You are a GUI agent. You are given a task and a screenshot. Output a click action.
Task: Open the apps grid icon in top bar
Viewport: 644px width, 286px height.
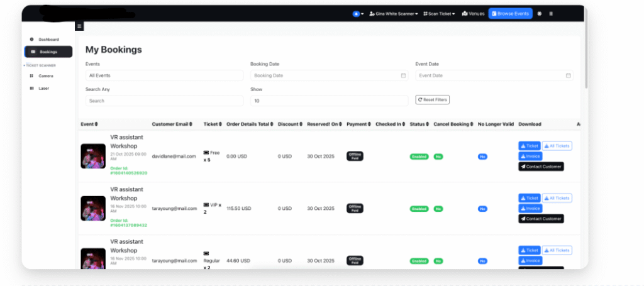(x=552, y=13)
